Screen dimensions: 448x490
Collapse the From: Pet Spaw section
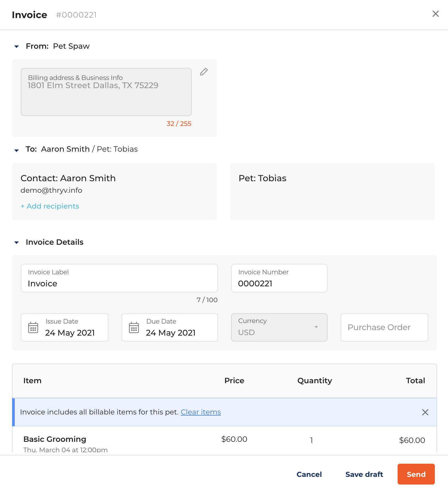pos(16,47)
